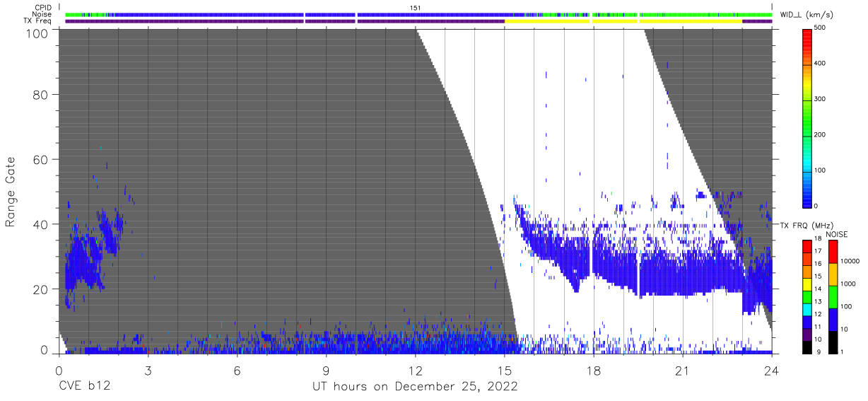The width and height of the screenshot is (868, 401).
Task: Click the 300 tick on width colorbar
Action: click(x=820, y=99)
